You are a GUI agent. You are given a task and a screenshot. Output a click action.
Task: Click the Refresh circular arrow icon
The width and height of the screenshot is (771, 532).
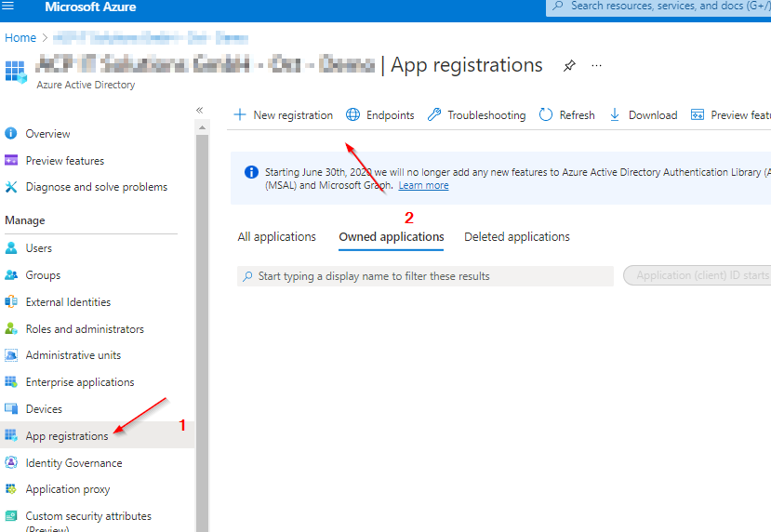(x=546, y=115)
